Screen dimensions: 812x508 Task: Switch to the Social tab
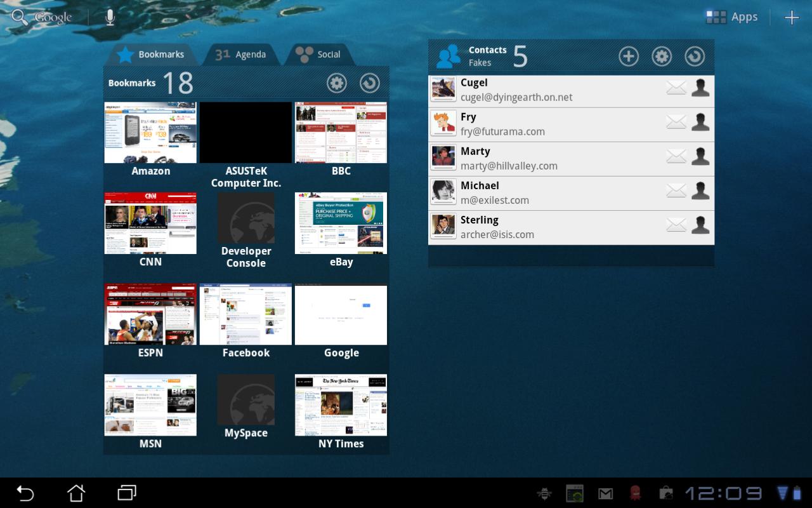[x=319, y=55]
